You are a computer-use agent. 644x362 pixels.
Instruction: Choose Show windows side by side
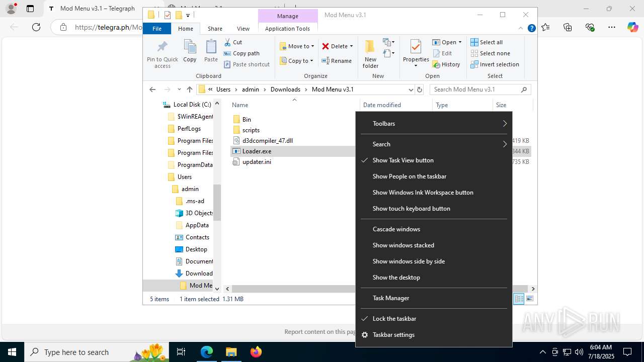[434, 261]
